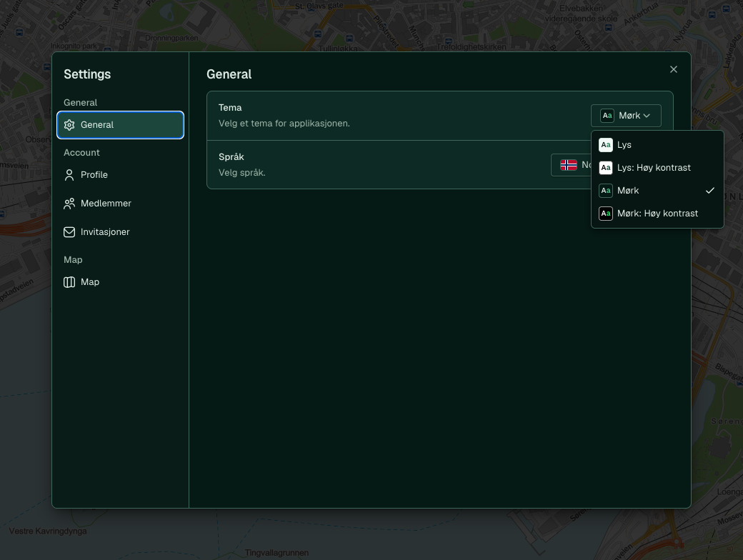This screenshot has height=560, width=743.
Task: Click the envelope icon next to Invitasjoner
Action: pyautogui.click(x=69, y=231)
